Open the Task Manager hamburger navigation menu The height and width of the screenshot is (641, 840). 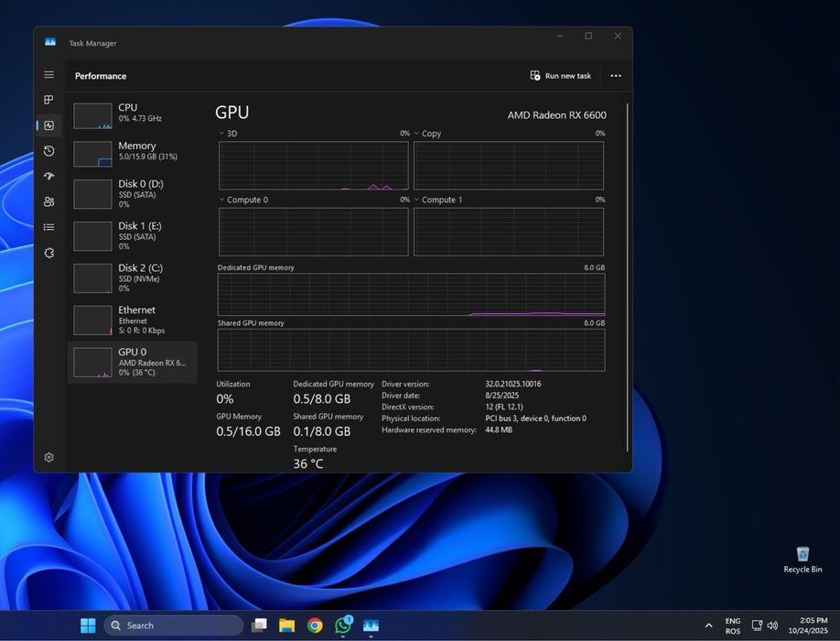(48, 74)
